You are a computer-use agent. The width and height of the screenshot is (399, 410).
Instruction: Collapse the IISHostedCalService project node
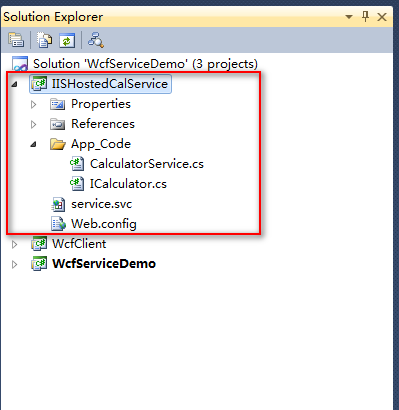[x=14, y=84]
